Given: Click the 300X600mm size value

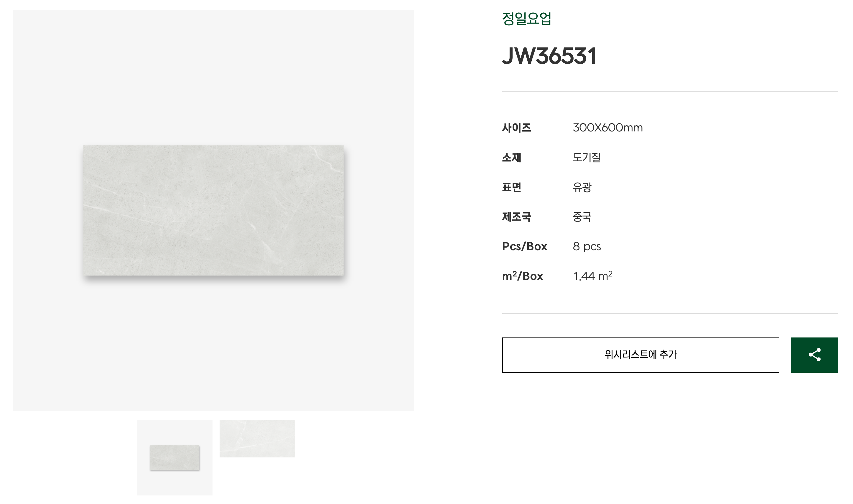Looking at the screenshot, I should coord(607,128).
